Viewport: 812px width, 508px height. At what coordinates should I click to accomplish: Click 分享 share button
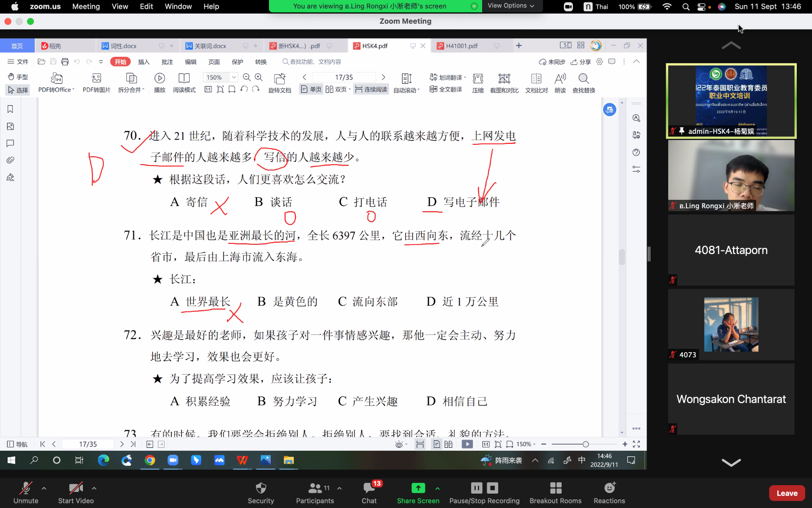(581, 62)
